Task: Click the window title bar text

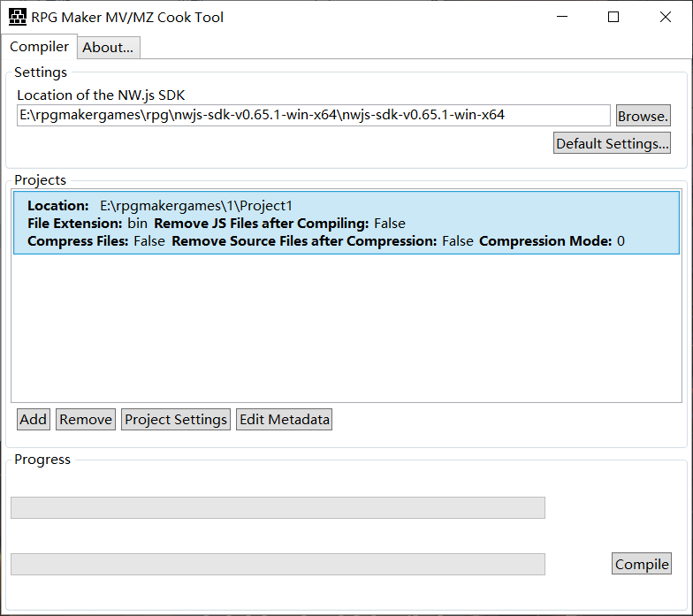Action: coord(127,17)
